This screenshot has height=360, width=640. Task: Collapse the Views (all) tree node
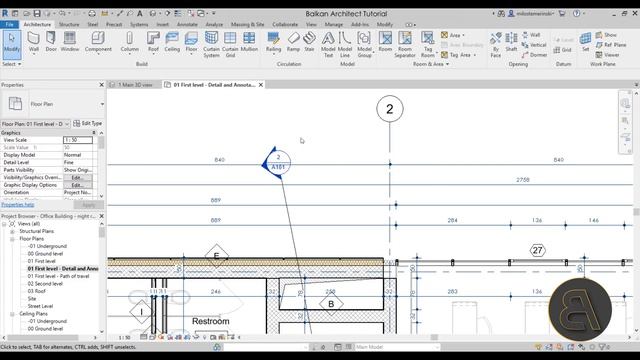(4, 224)
